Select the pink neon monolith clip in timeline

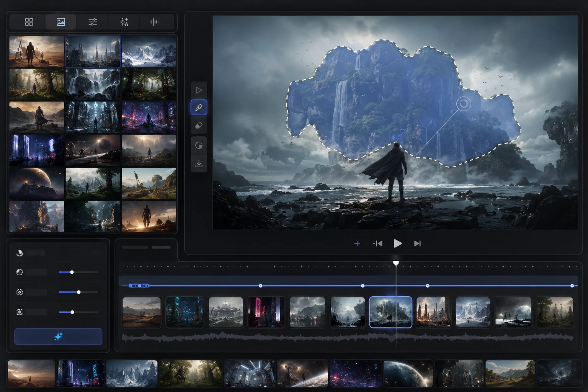[266, 312]
